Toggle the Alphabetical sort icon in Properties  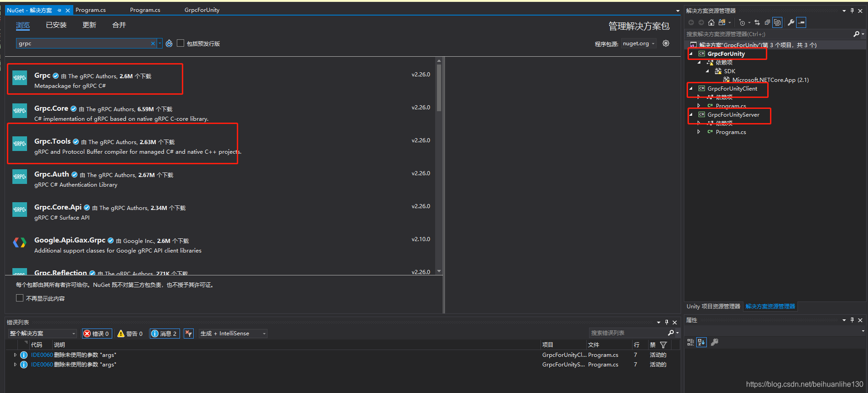pos(701,342)
